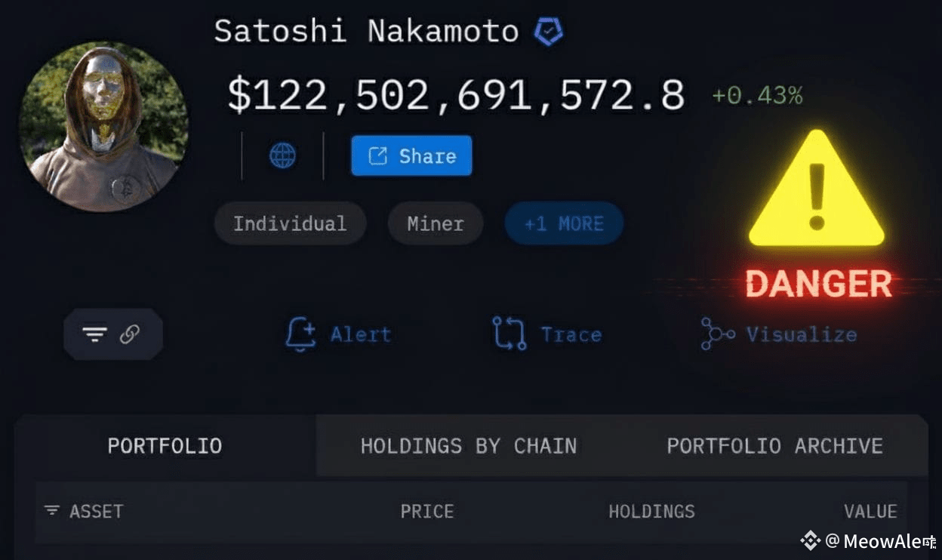Click the Alert bell icon
Screen dimensions: 942x560
point(300,334)
